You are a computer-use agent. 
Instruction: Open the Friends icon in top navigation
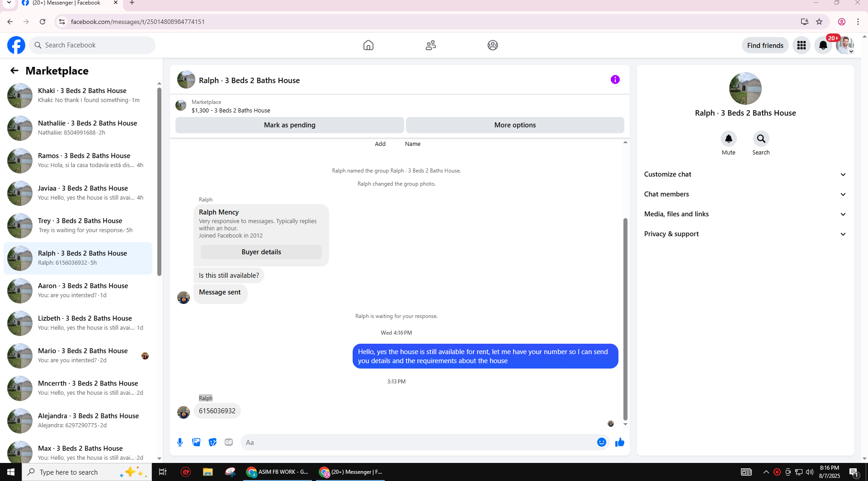pyautogui.click(x=431, y=45)
